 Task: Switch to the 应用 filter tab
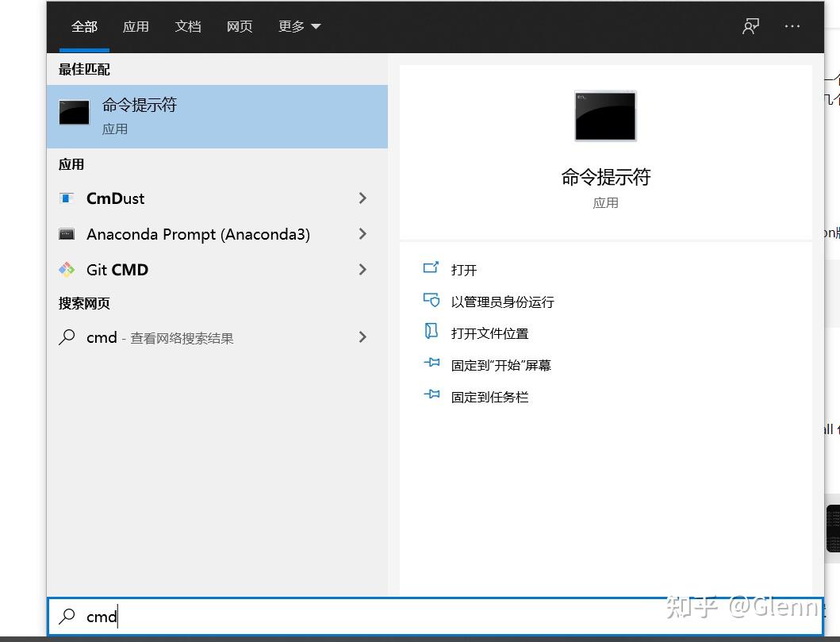click(136, 26)
